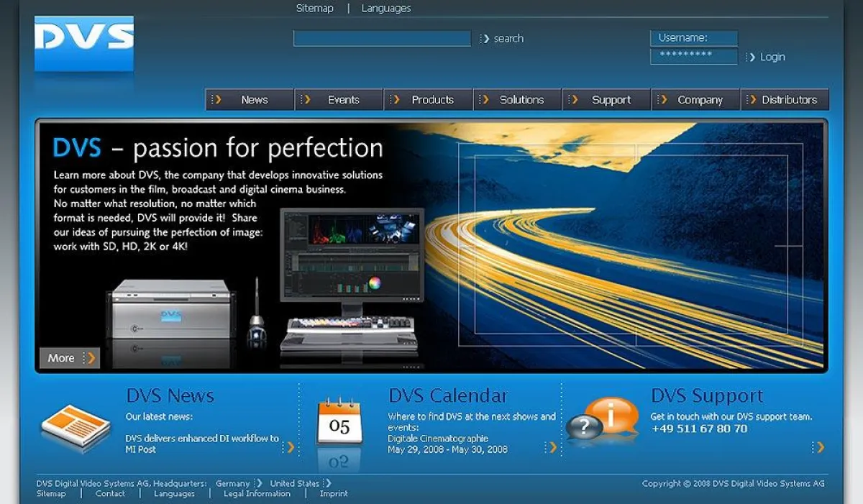Focus the Username input field

(x=694, y=38)
